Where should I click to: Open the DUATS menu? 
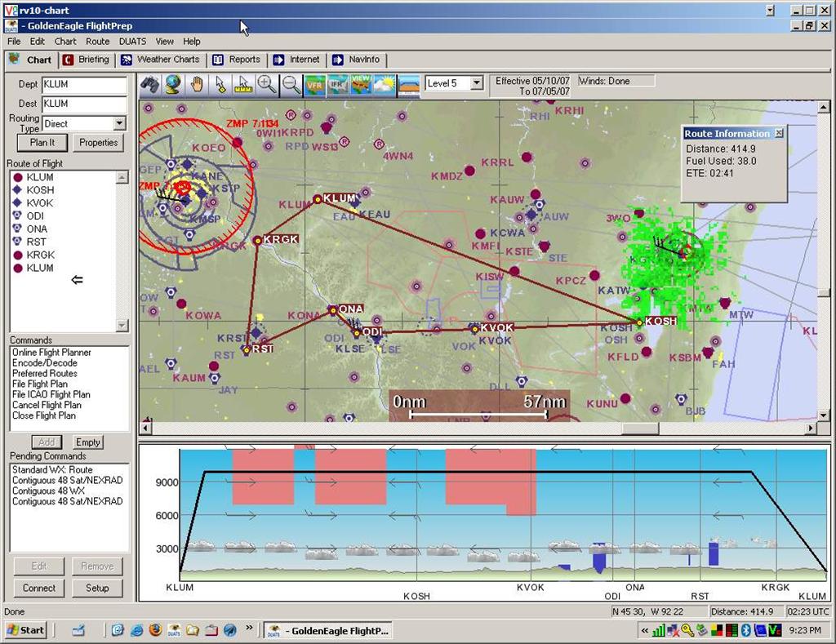point(132,41)
